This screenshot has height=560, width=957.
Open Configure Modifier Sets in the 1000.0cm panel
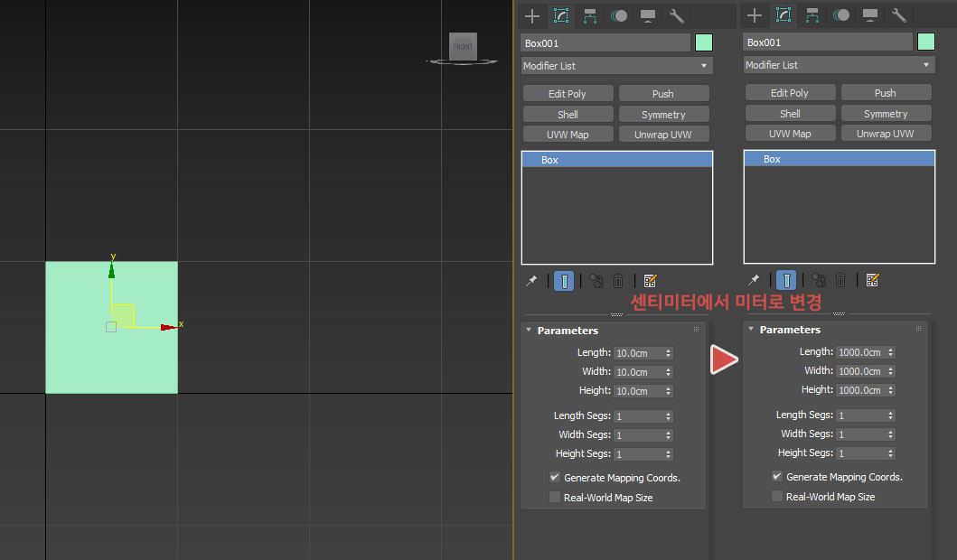[872, 280]
